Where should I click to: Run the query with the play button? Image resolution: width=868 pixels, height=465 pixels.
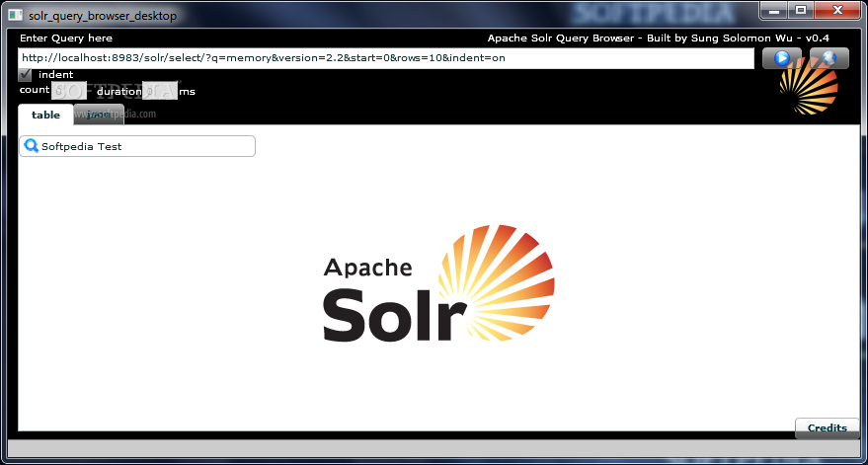[782, 58]
